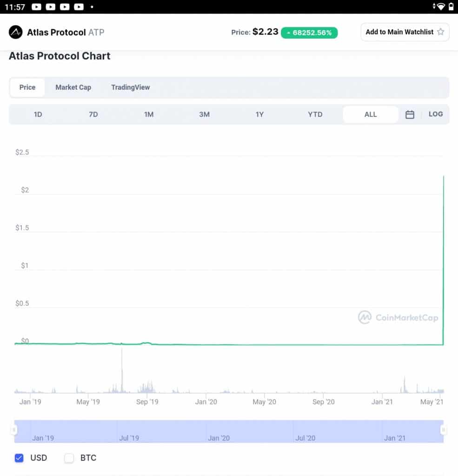458x476 pixels.
Task: Tap the Wi-Fi status icon
Action: coord(440,7)
